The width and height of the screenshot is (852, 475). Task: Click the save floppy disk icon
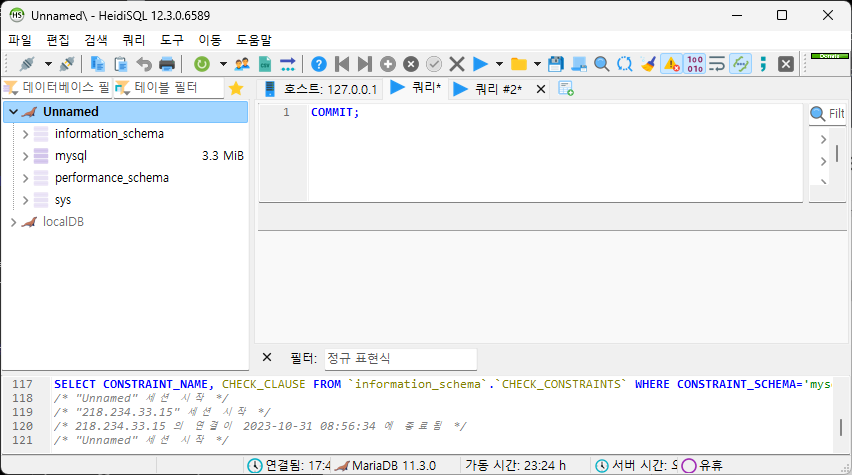click(555, 64)
